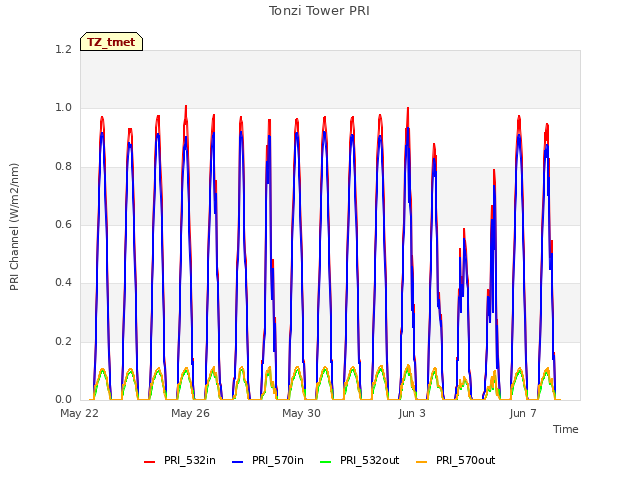Screen dimensions: 640x480
Task: Click the May 26 x-axis label
Action: [x=190, y=413]
